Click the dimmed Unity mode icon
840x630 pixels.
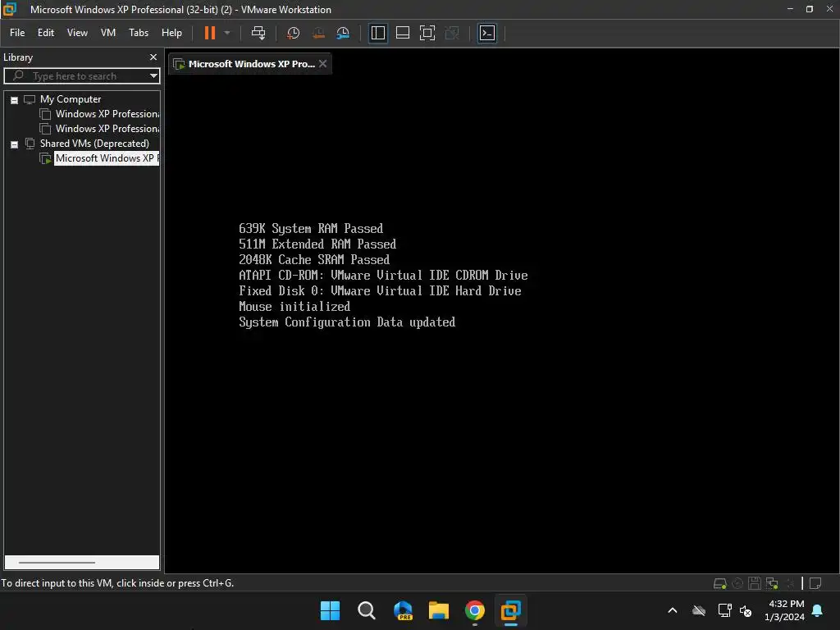coord(452,33)
